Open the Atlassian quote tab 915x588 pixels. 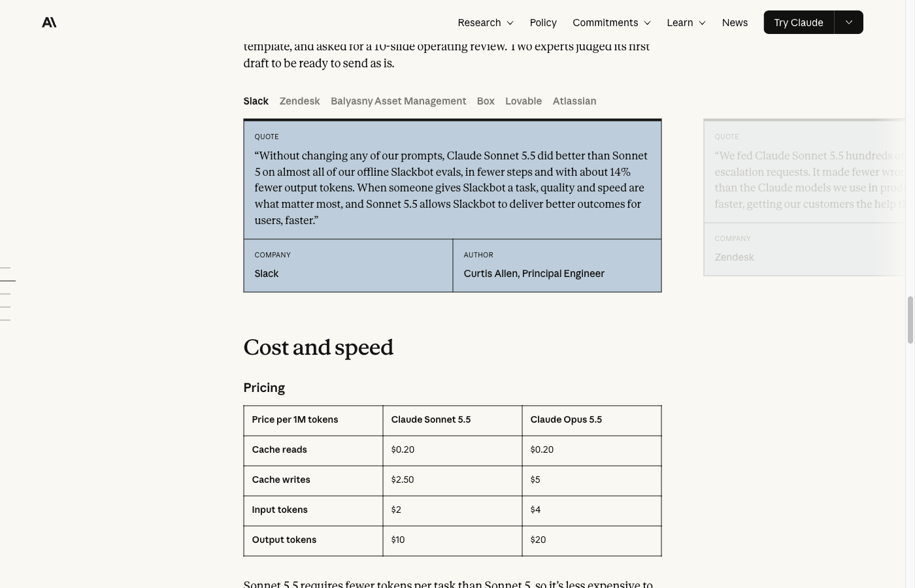[x=574, y=101]
